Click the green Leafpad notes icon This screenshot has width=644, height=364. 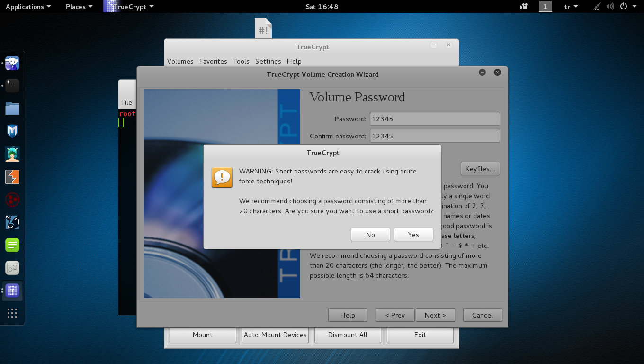click(12, 245)
